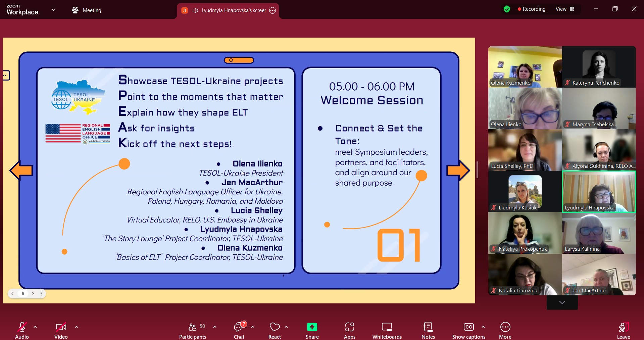Open the Notes tool
The height and width of the screenshot is (340, 644).
pyautogui.click(x=428, y=330)
